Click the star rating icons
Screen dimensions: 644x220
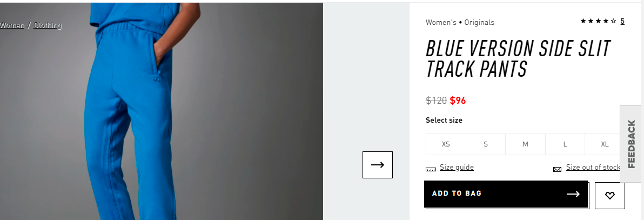[598, 22]
